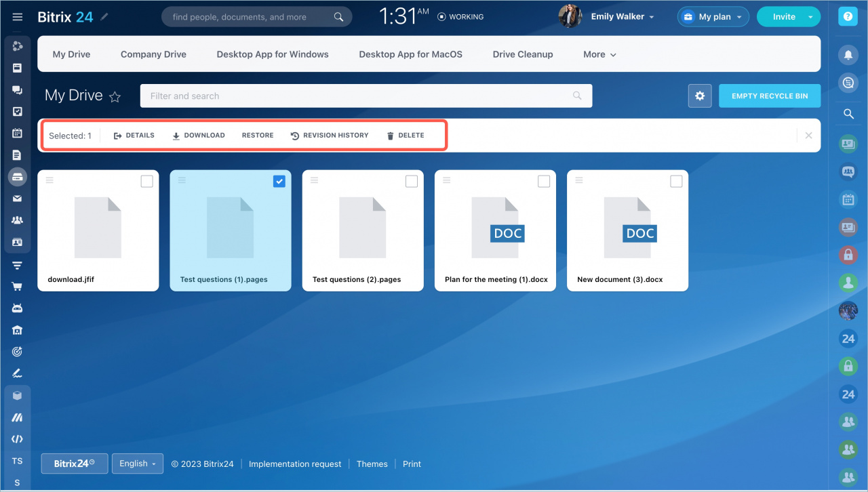The width and height of the screenshot is (868, 492).
Task: Click Emily Walker's profile avatar photo
Action: point(570,17)
